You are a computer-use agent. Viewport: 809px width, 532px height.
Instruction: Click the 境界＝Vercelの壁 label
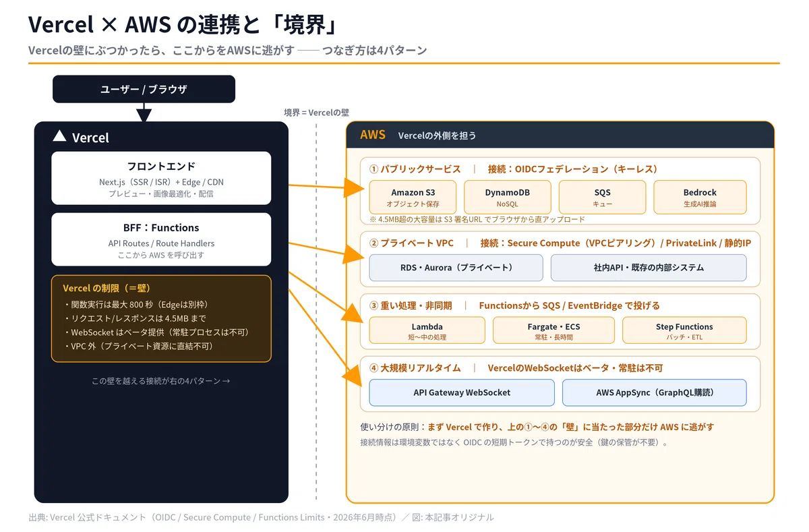[x=316, y=113]
